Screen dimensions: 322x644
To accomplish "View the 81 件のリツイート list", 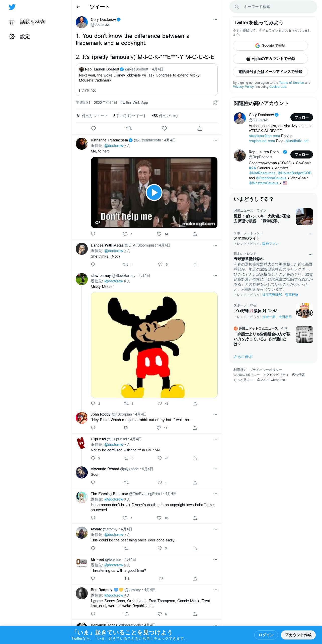I will coord(92,116).
